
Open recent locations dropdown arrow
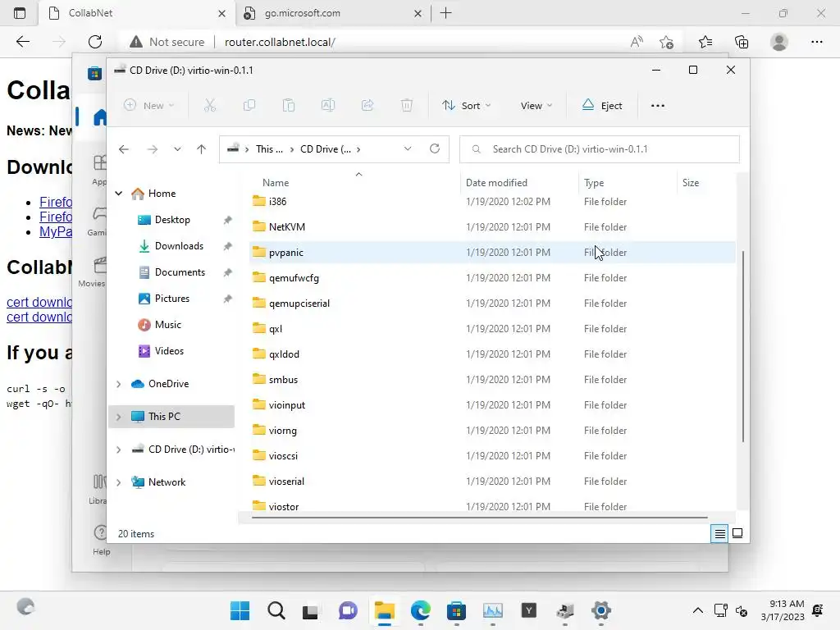pyautogui.click(x=177, y=149)
